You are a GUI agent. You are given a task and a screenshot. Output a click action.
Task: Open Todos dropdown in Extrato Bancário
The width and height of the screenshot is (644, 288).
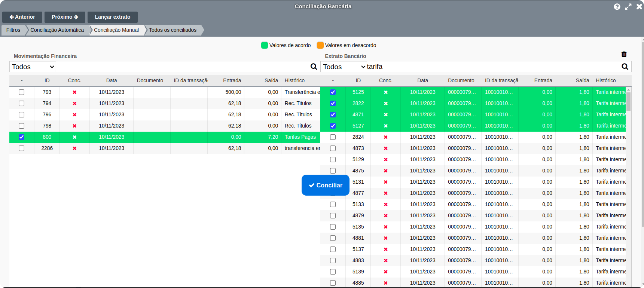(x=344, y=67)
